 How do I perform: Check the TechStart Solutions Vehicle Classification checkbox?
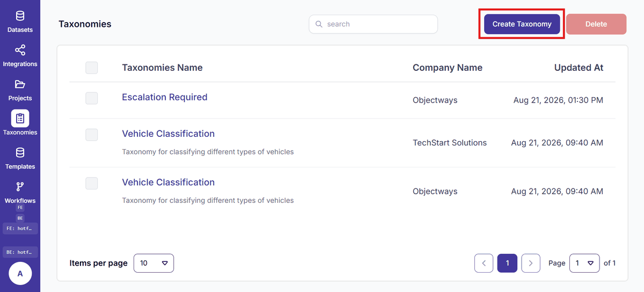92,135
